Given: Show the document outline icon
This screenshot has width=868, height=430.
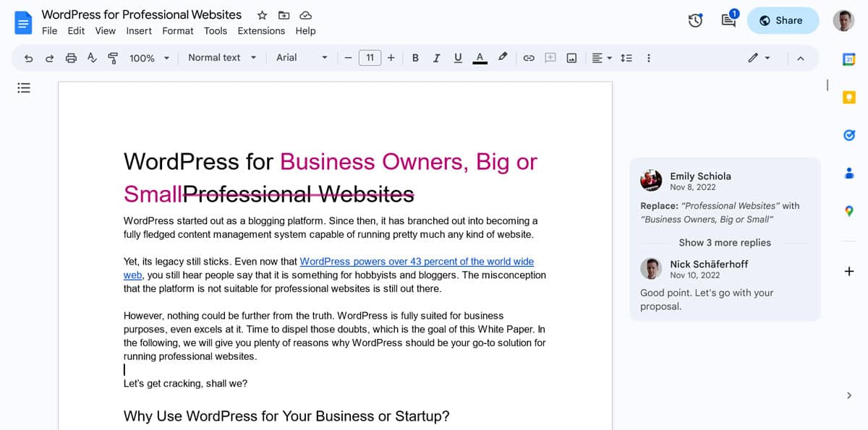Looking at the screenshot, I should click(24, 87).
